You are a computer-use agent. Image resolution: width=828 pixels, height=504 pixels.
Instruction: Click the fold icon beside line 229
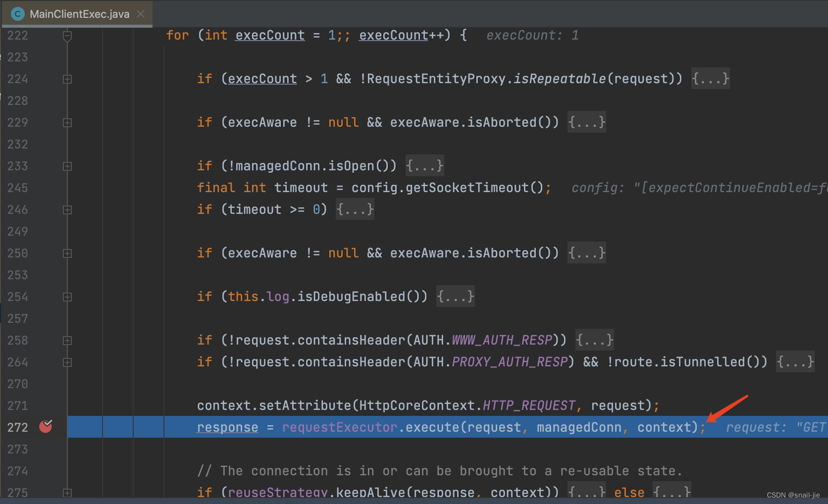click(x=67, y=122)
